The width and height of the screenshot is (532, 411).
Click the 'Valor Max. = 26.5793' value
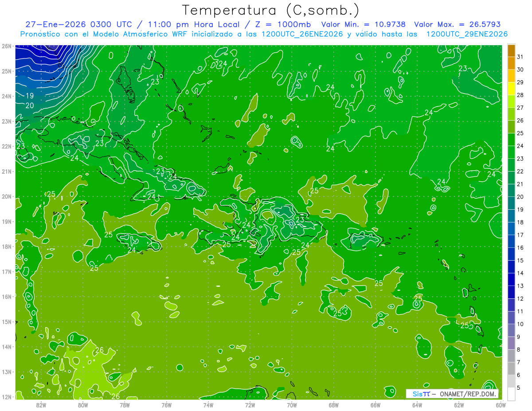(x=458, y=24)
